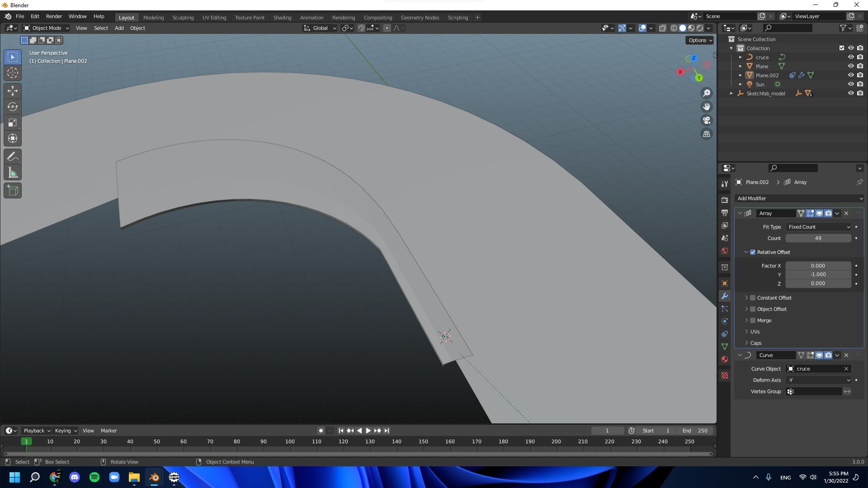Expand the Sketchfab_model tree item

point(731,94)
